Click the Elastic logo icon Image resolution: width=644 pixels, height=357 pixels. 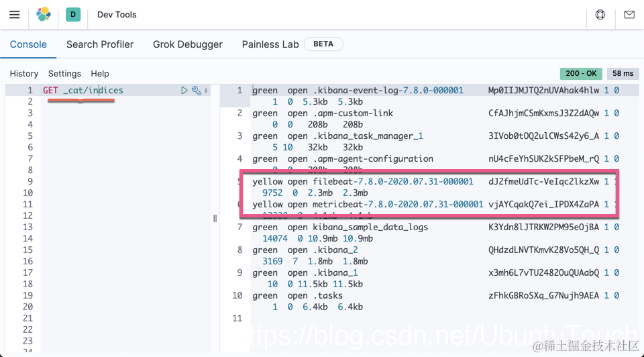[44, 14]
